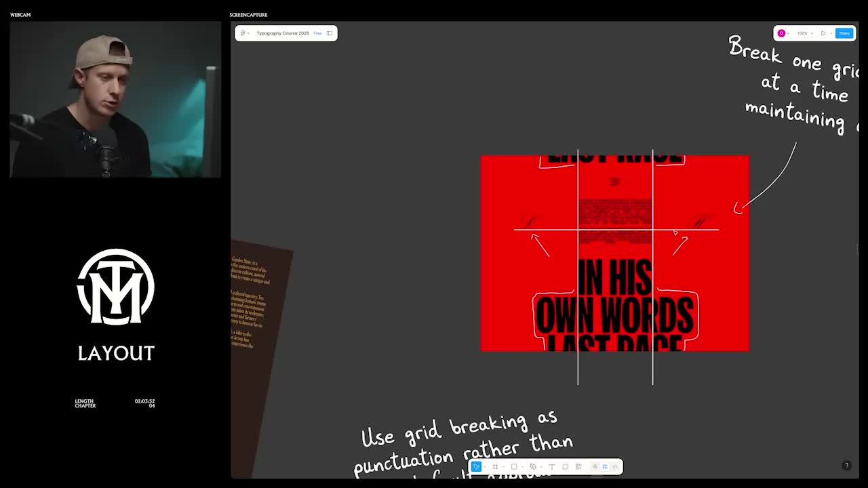Select the Comment tool
Image resolution: width=868 pixels, height=488 pixels.
[x=565, y=466]
